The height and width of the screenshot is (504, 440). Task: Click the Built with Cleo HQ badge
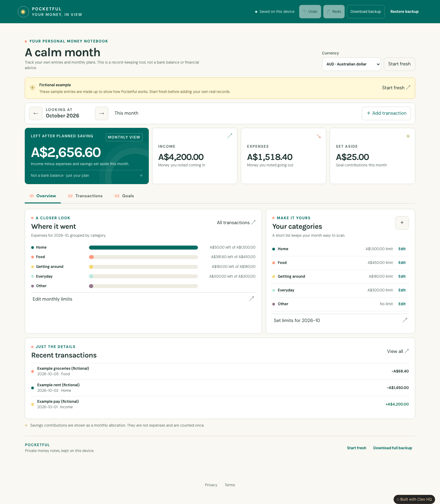click(x=414, y=499)
